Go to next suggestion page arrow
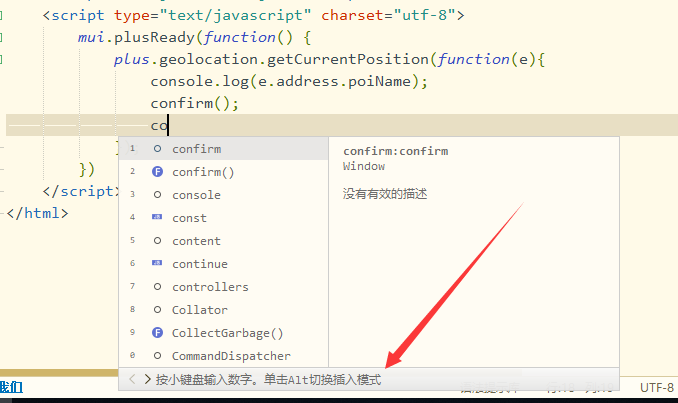Screen dimensions: 678x403 point(147,380)
